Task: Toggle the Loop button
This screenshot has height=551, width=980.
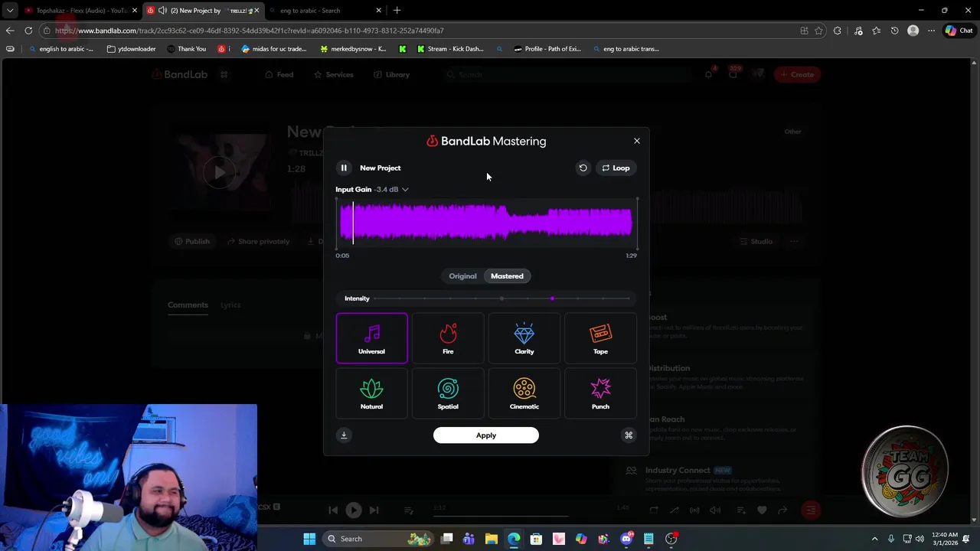Action: (x=616, y=168)
